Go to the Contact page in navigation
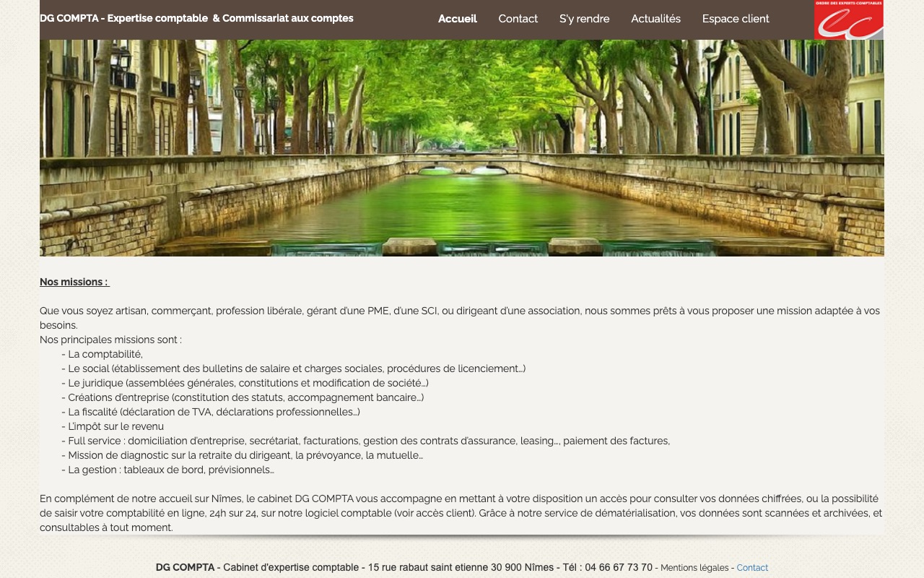The height and width of the screenshot is (578, 924). (518, 19)
